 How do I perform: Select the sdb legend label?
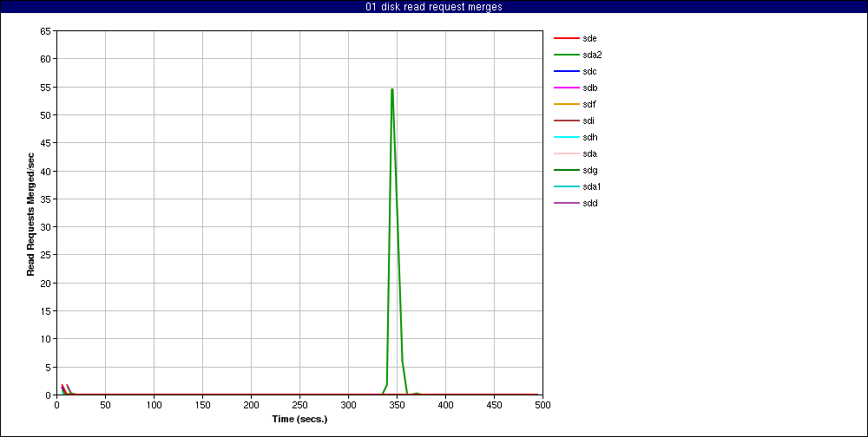coord(589,88)
